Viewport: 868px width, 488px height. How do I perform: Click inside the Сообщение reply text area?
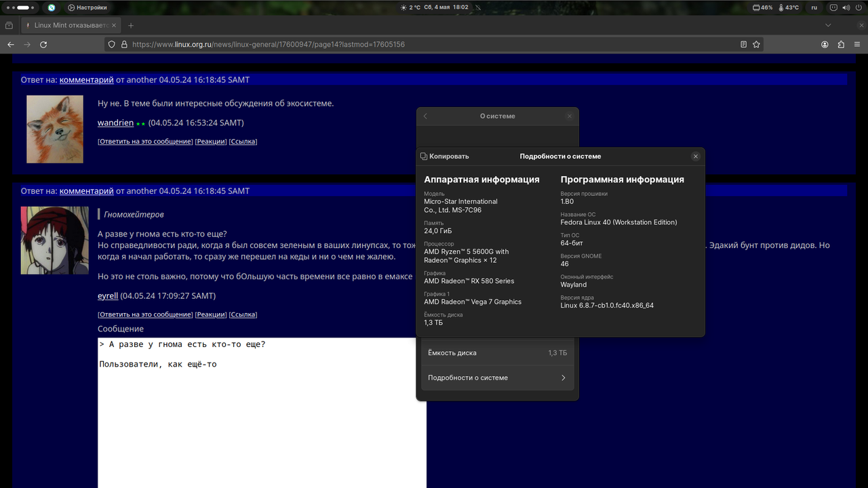point(262,413)
